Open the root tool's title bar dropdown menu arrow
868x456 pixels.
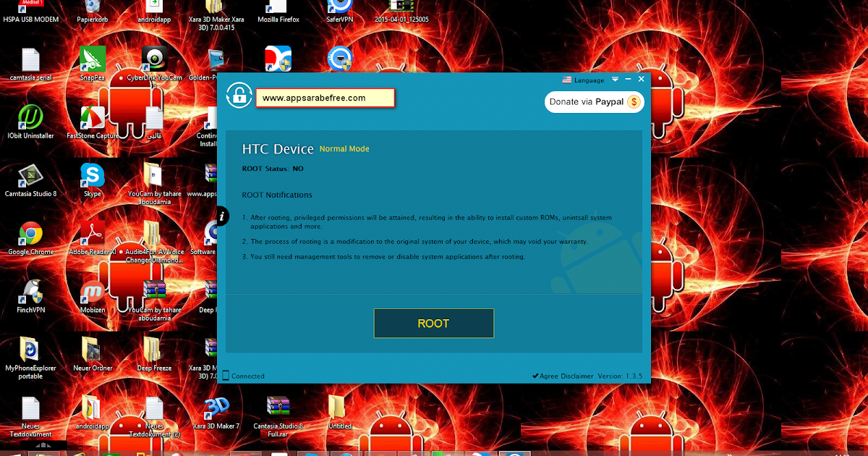pyautogui.click(x=615, y=79)
